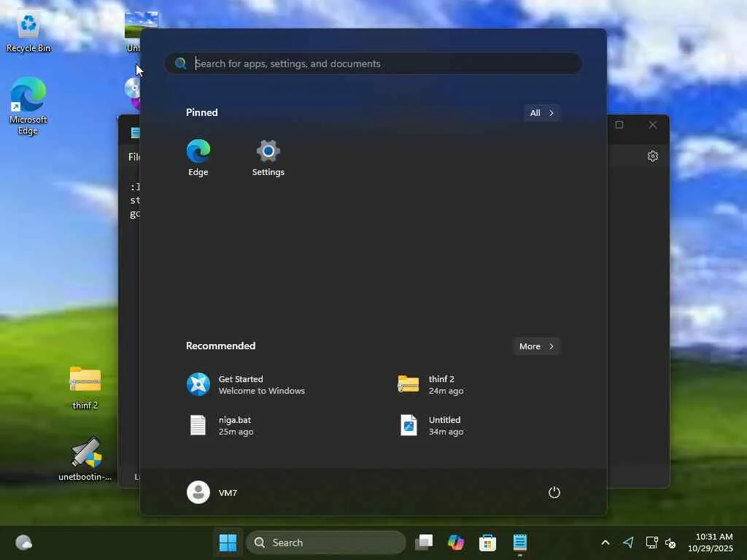Select Microsoft Edge desktop shortcut
747x560 pixels.
click(28, 106)
